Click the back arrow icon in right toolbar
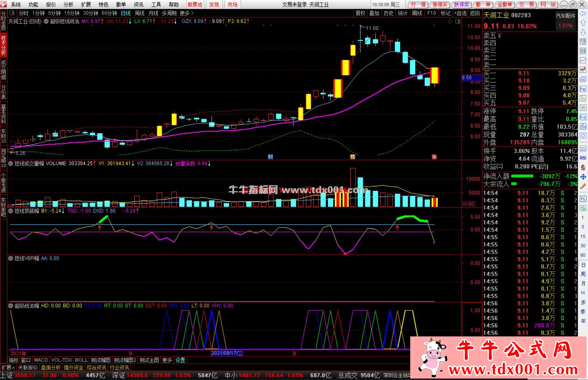588x380 pixels. [583, 14]
